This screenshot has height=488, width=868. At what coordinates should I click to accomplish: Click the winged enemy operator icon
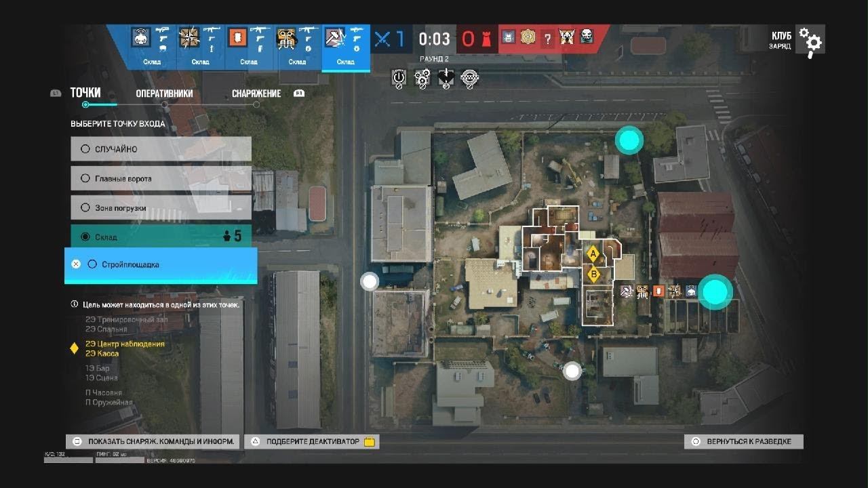[567, 37]
